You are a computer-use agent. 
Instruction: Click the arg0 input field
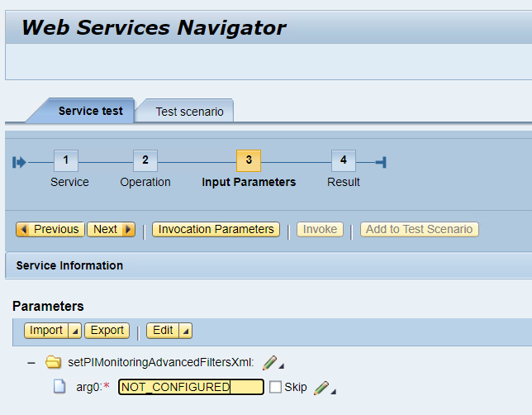point(191,387)
